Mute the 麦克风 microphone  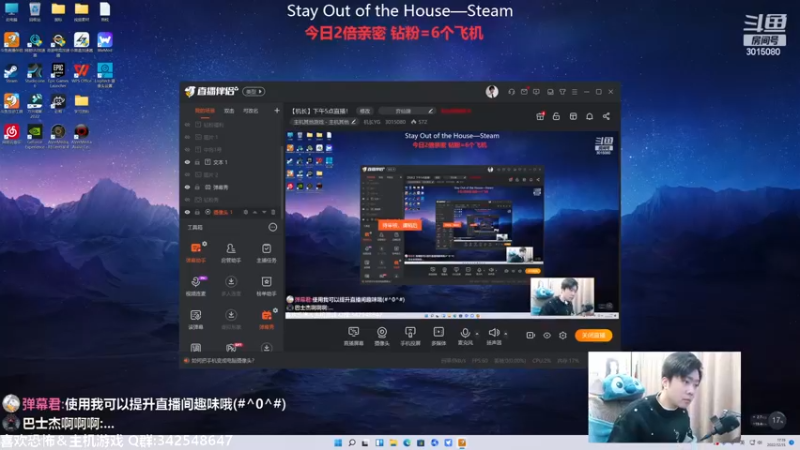point(465,335)
